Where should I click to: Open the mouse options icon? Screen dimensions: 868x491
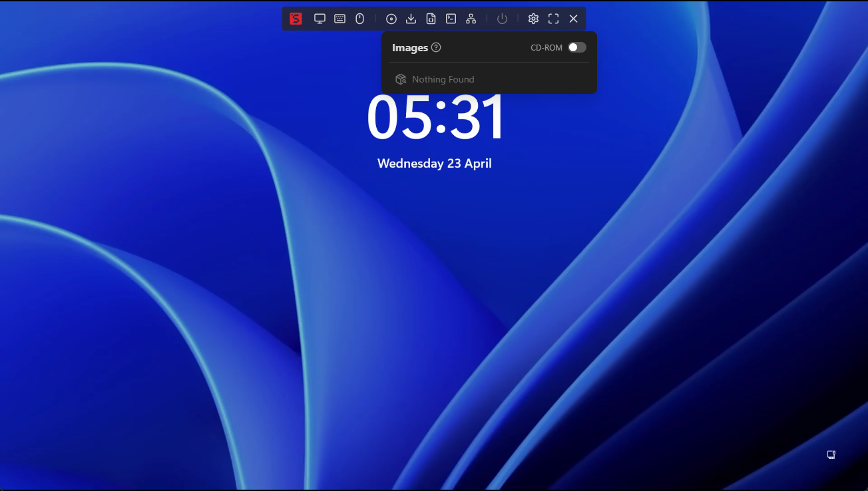359,19
